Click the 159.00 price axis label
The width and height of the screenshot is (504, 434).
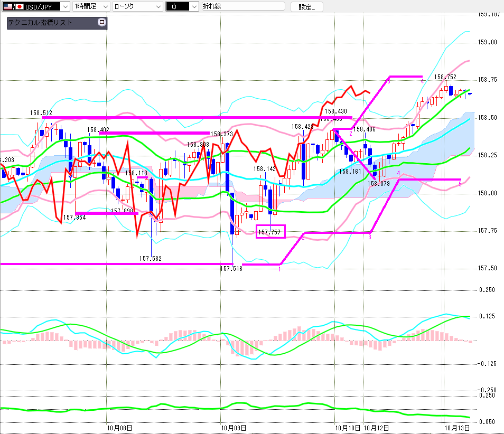coord(487,42)
